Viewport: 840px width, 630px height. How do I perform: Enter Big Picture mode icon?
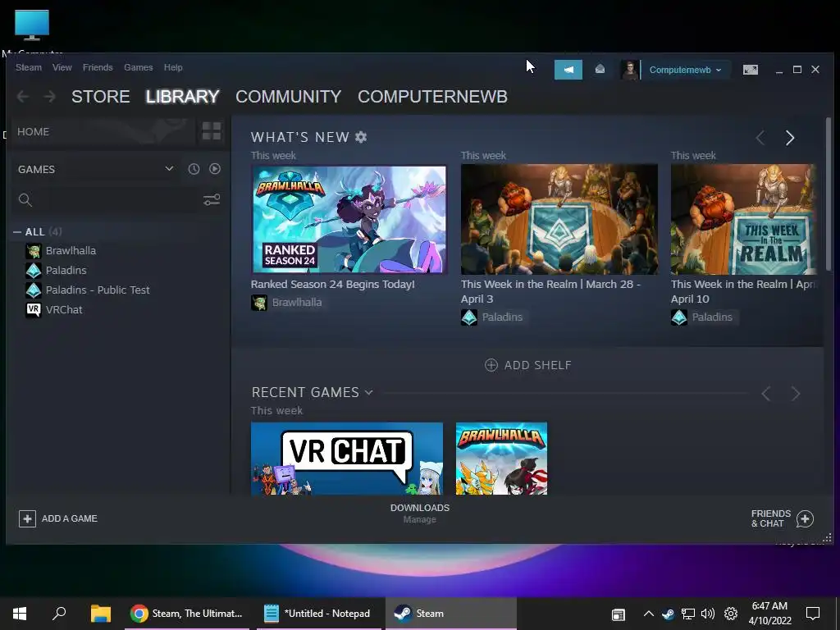750,70
